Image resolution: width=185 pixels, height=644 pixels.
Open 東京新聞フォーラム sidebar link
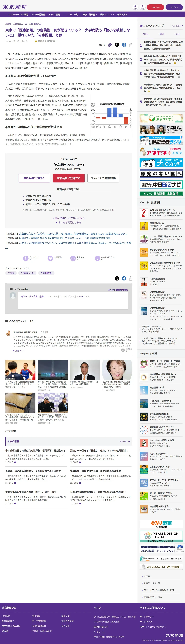153,597
